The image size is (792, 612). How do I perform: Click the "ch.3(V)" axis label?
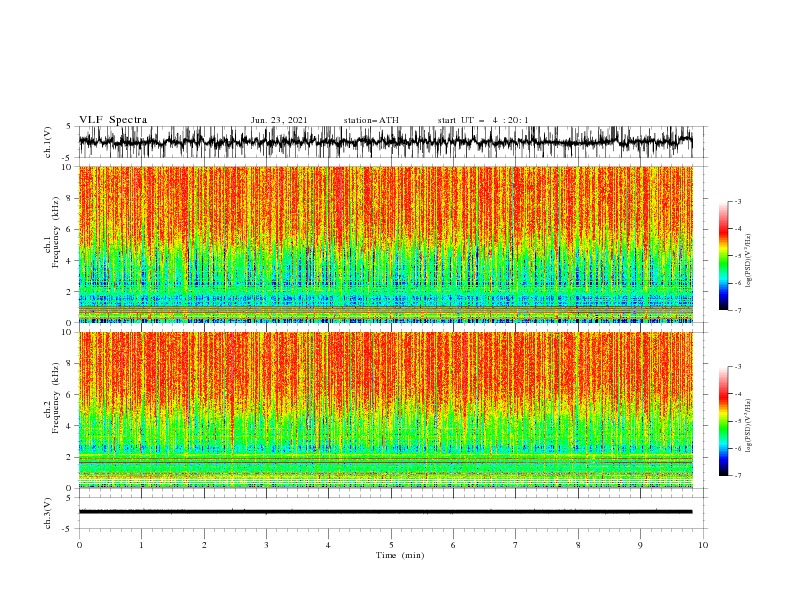[x=48, y=513]
